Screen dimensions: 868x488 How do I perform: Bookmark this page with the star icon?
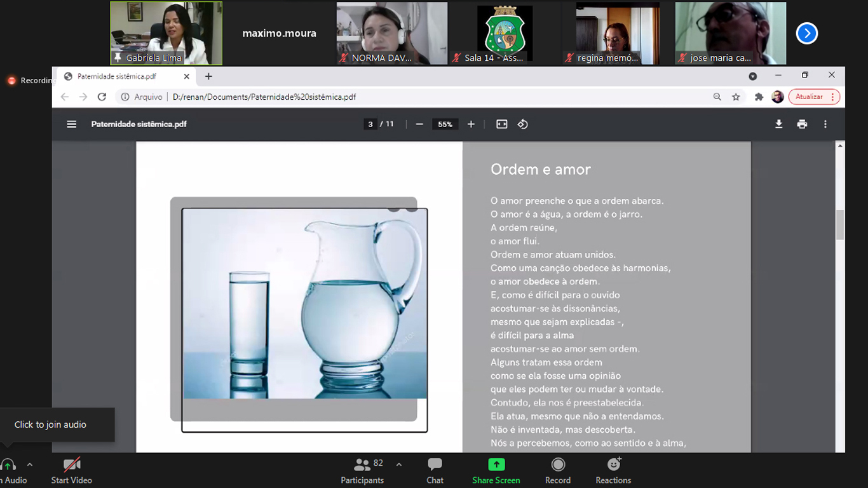point(736,97)
